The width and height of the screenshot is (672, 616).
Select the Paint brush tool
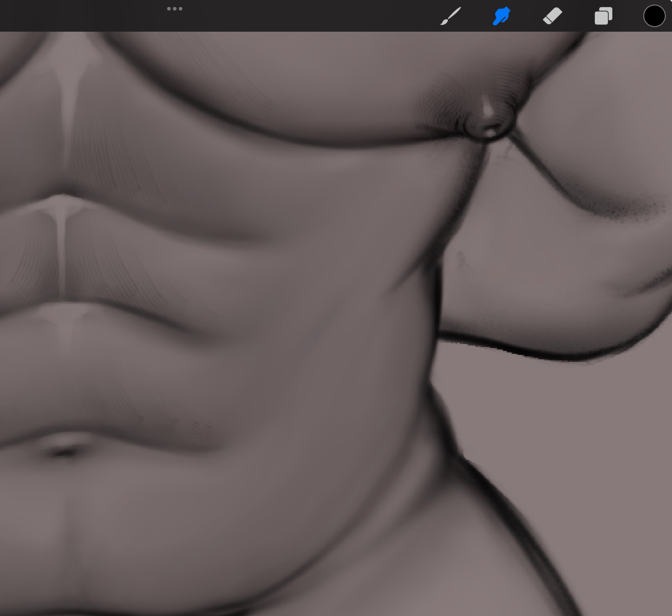coord(451,16)
